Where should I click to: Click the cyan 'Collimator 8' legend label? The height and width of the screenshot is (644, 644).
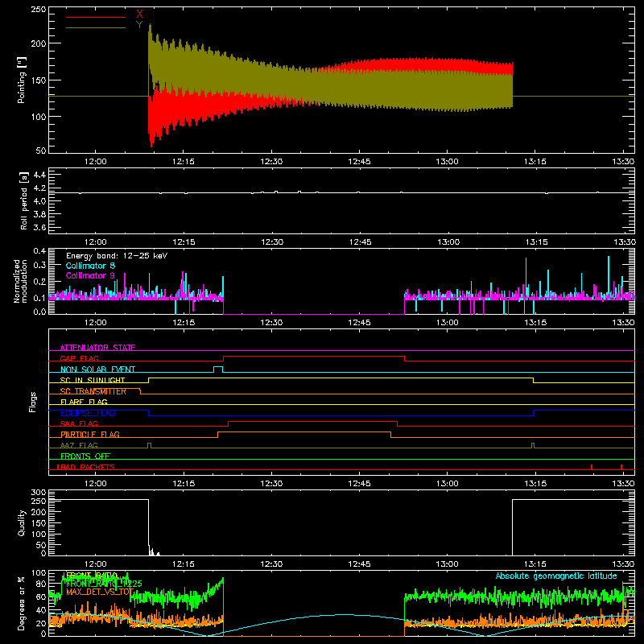pos(90,266)
